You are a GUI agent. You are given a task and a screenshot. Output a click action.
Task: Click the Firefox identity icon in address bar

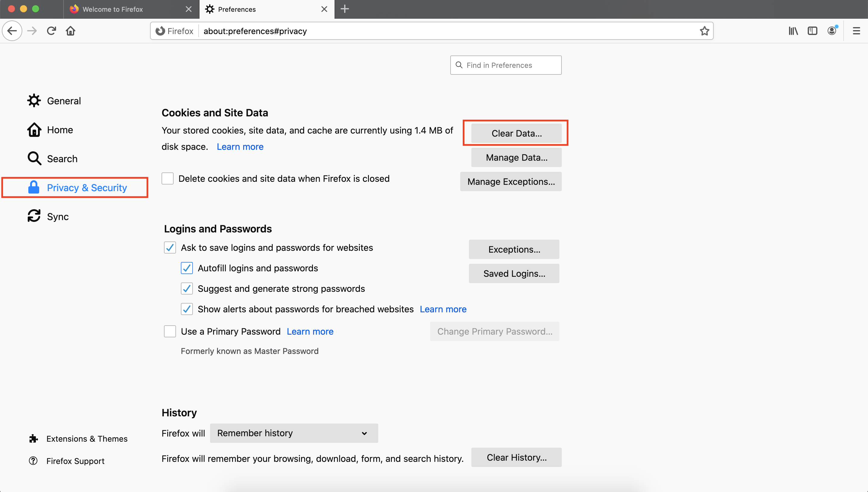click(x=160, y=31)
